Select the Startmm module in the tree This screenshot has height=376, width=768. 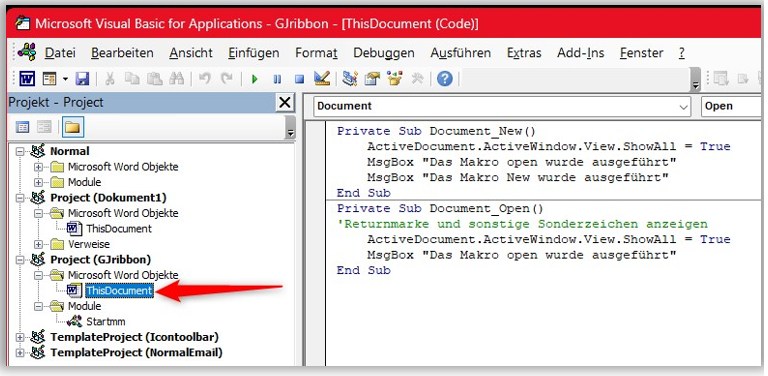[105, 322]
